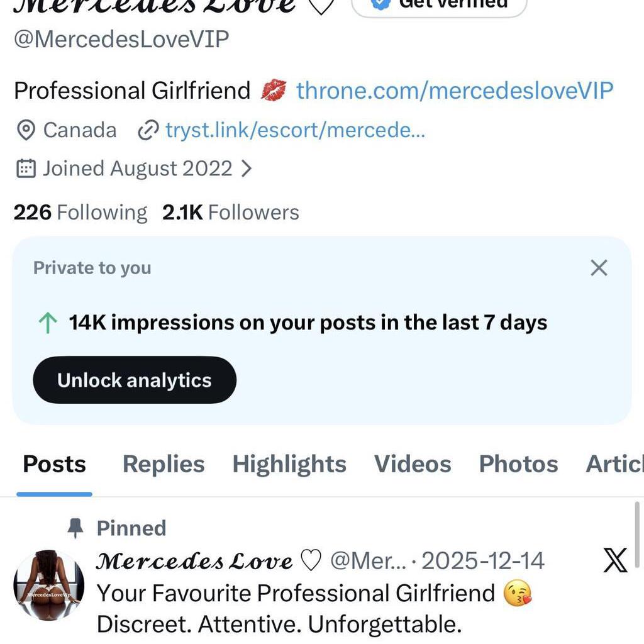Click the pinned post pin icon
The height and width of the screenshot is (644, 644).
click(74, 528)
